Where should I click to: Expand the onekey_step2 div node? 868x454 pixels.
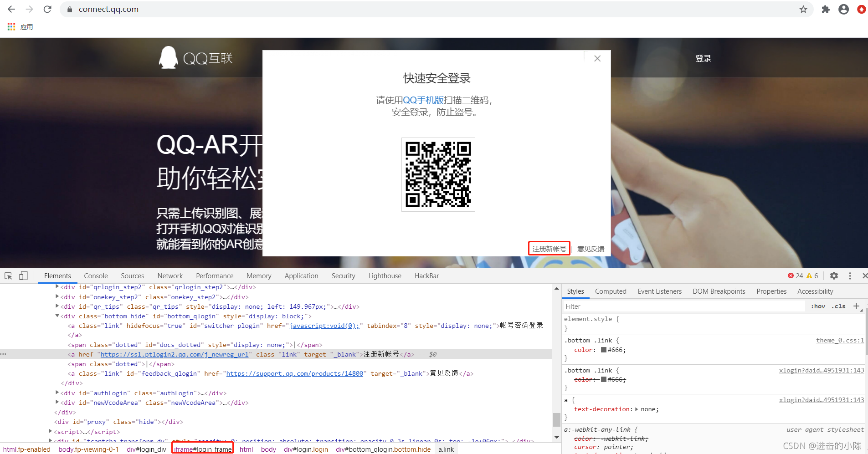(57, 296)
